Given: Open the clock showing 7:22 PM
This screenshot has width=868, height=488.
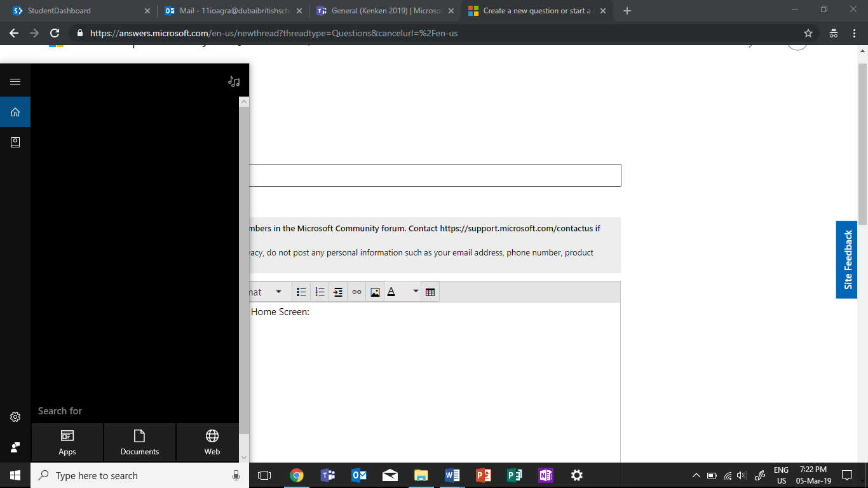Looking at the screenshot, I should [813, 475].
